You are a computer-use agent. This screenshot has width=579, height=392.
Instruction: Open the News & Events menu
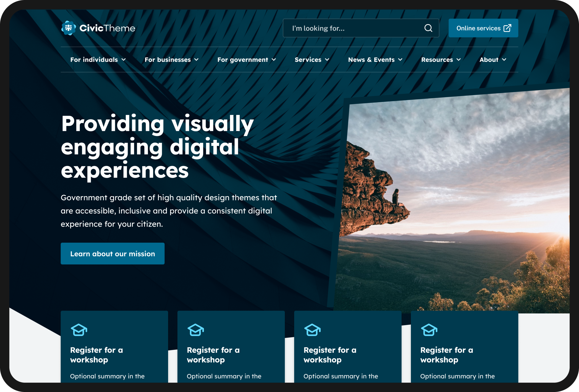(x=371, y=60)
